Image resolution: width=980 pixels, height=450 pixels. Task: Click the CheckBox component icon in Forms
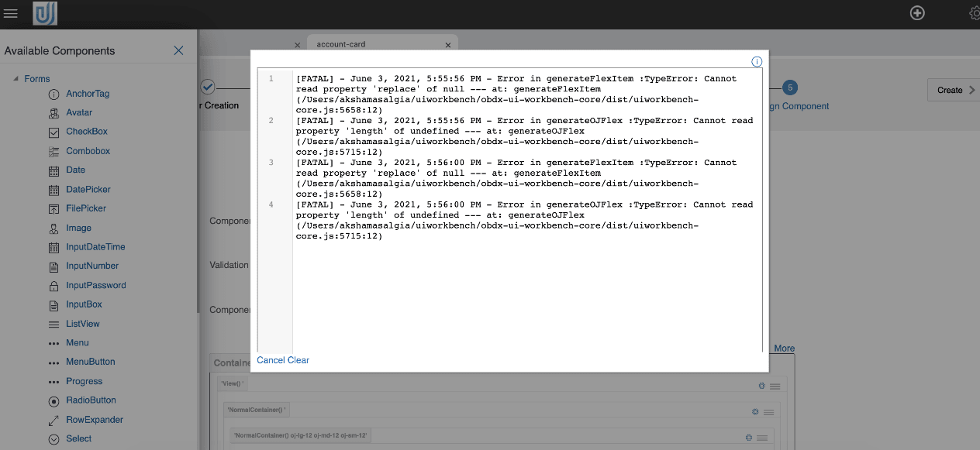click(x=53, y=132)
